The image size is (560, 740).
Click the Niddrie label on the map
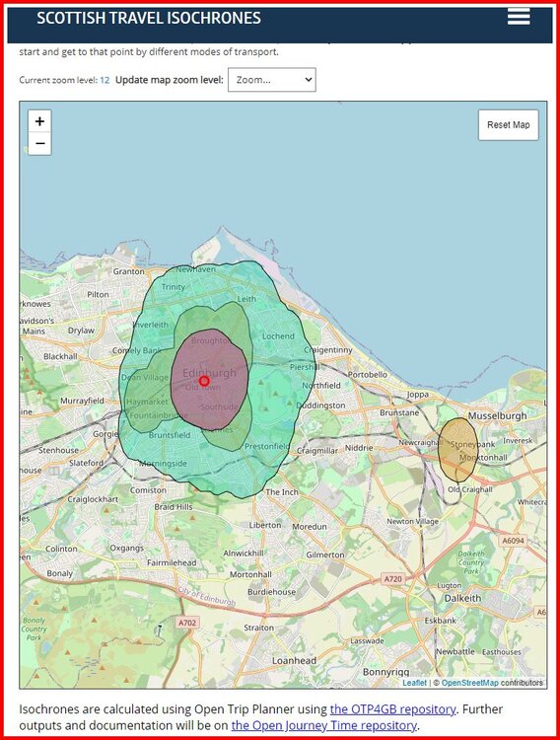click(x=359, y=447)
